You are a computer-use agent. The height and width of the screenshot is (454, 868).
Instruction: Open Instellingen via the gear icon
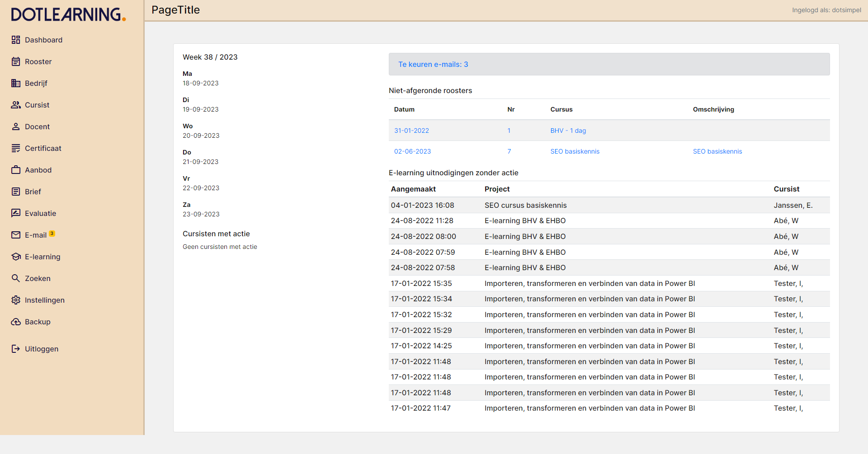[x=16, y=300]
